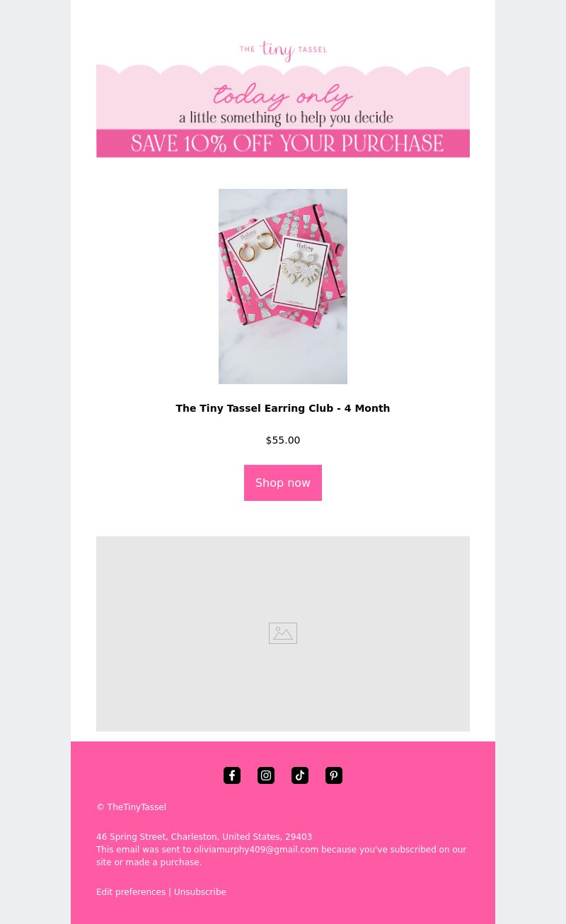Click the TheTinyTassel copyright text

(x=131, y=807)
